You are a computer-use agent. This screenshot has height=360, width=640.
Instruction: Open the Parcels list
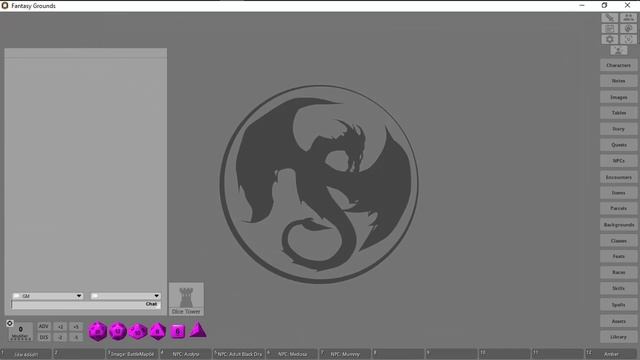point(618,209)
